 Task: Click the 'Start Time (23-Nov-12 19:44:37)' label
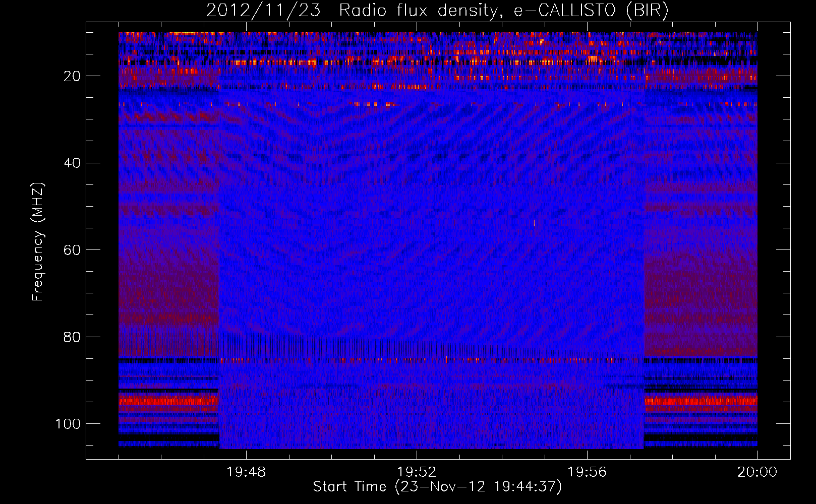coord(437,487)
